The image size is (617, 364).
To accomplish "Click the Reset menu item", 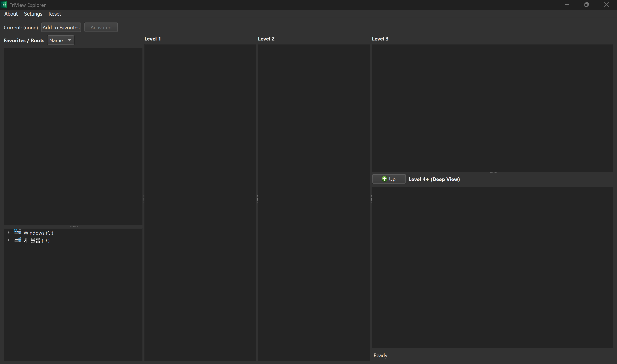I will 55,14.
